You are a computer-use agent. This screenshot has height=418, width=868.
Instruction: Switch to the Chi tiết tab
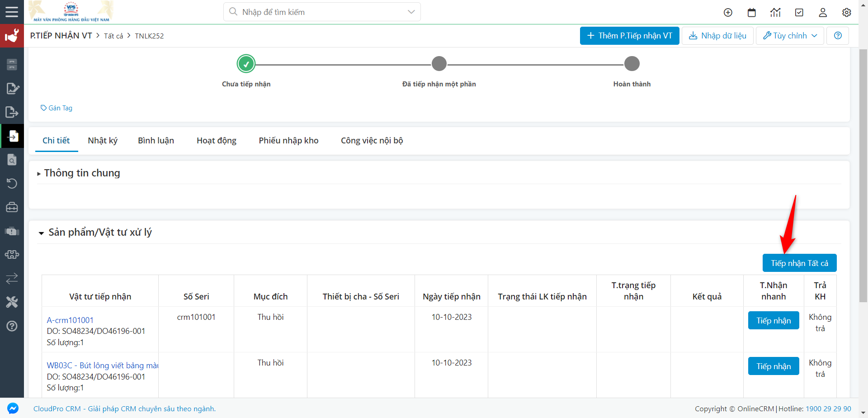(x=56, y=141)
